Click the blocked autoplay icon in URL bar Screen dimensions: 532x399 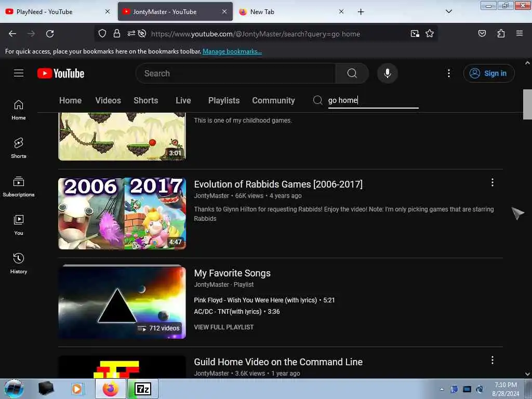click(142, 34)
